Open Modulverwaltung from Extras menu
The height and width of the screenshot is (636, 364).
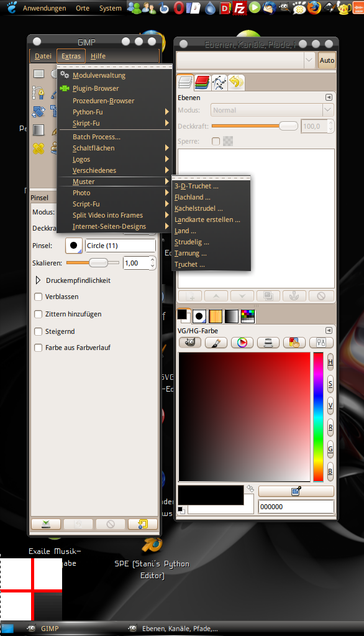(115, 75)
